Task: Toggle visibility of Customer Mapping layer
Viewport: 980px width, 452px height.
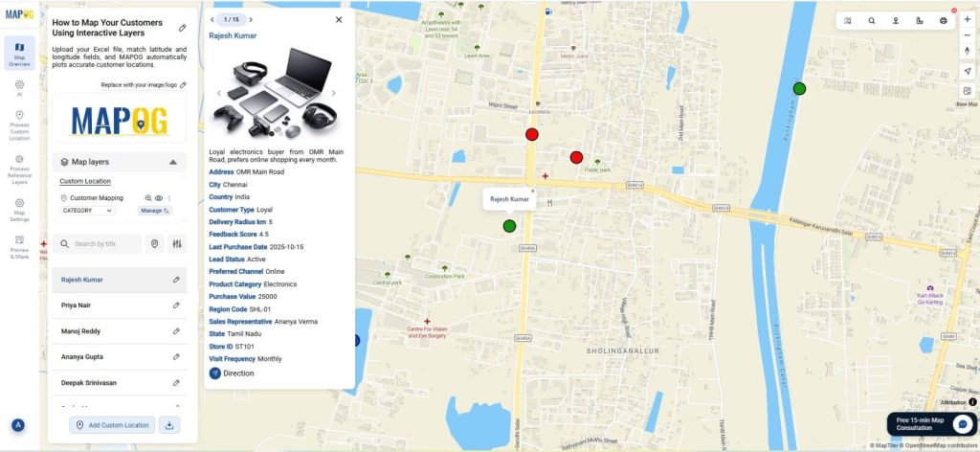Action: pyautogui.click(x=159, y=198)
